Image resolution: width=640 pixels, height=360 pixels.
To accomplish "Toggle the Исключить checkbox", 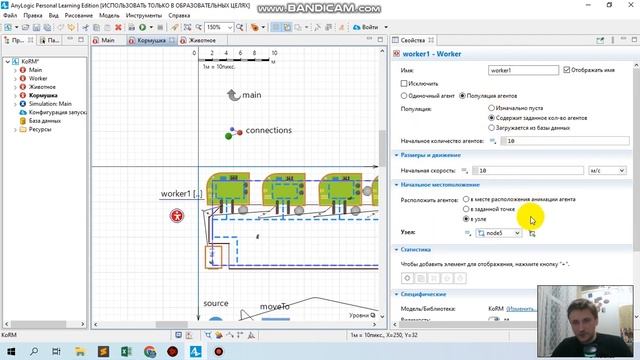I will pyautogui.click(x=404, y=83).
